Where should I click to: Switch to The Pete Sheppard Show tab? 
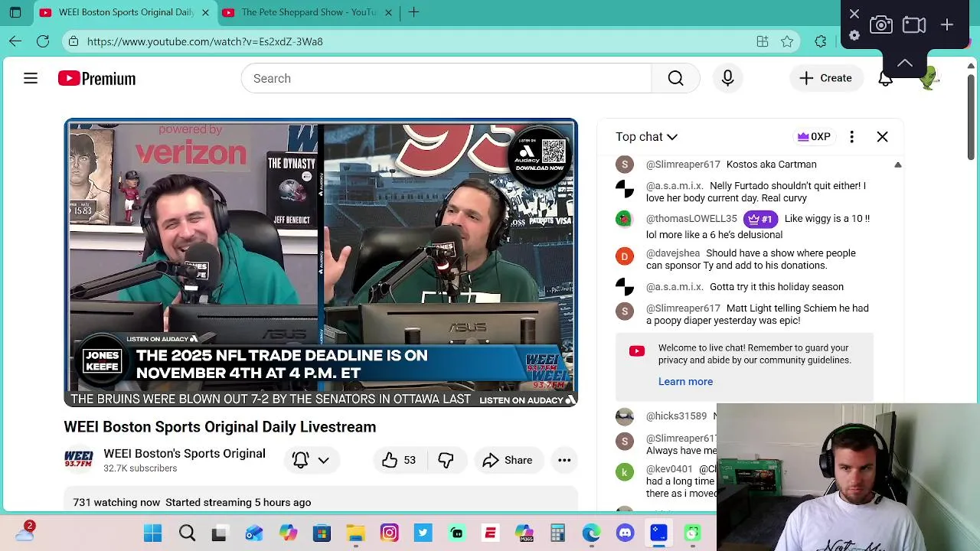click(308, 12)
